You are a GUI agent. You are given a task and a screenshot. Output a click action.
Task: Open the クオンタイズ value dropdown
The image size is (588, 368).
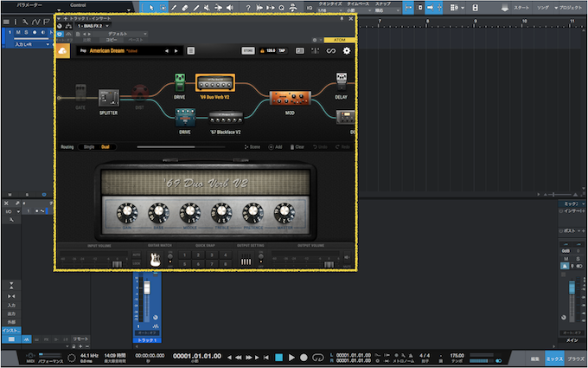[x=330, y=10]
